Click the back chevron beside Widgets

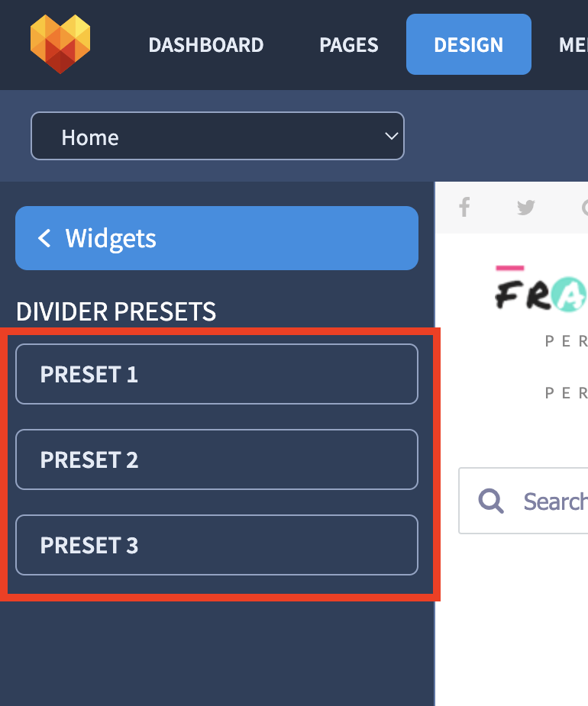pyautogui.click(x=44, y=237)
